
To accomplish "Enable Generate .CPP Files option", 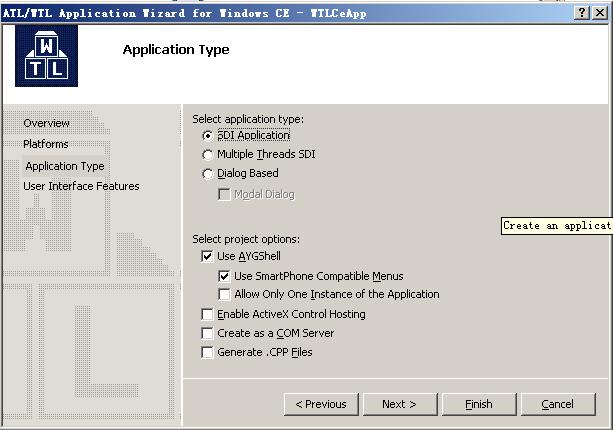I will pos(207,353).
